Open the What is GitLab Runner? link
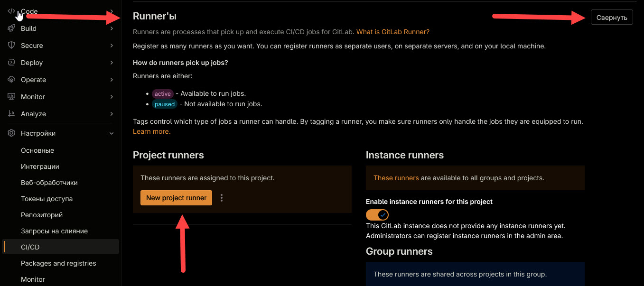This screenshot has height=286, width=644. (392, 32)
